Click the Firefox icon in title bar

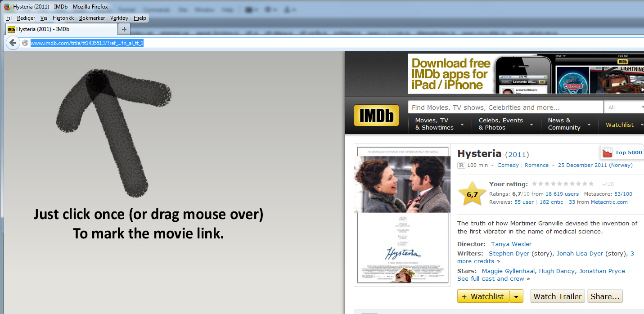point(7,6)
